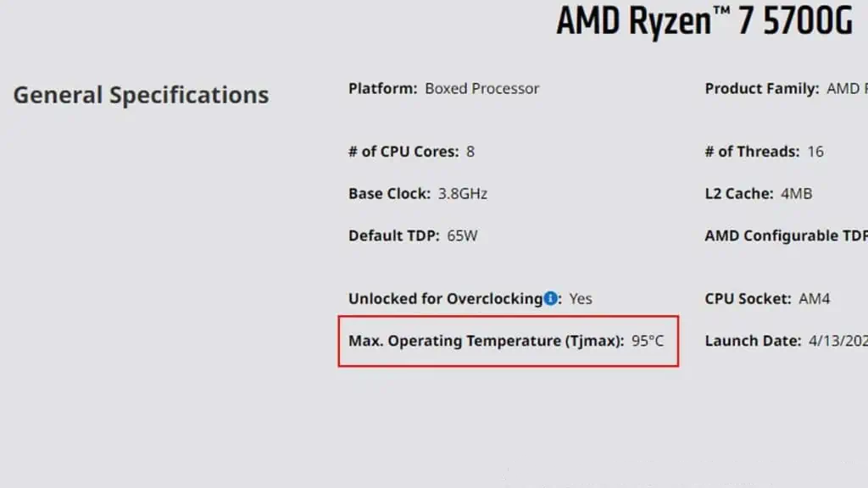Viewport: 868px width, 488px height.
Task: Click the # of Threads label
Action: click(753, 152)
